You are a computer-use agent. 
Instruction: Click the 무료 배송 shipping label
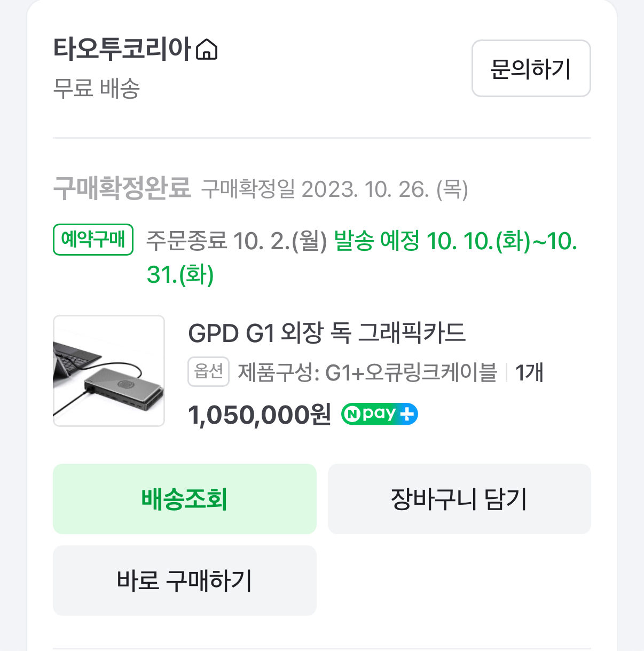(x=97, y=88)
